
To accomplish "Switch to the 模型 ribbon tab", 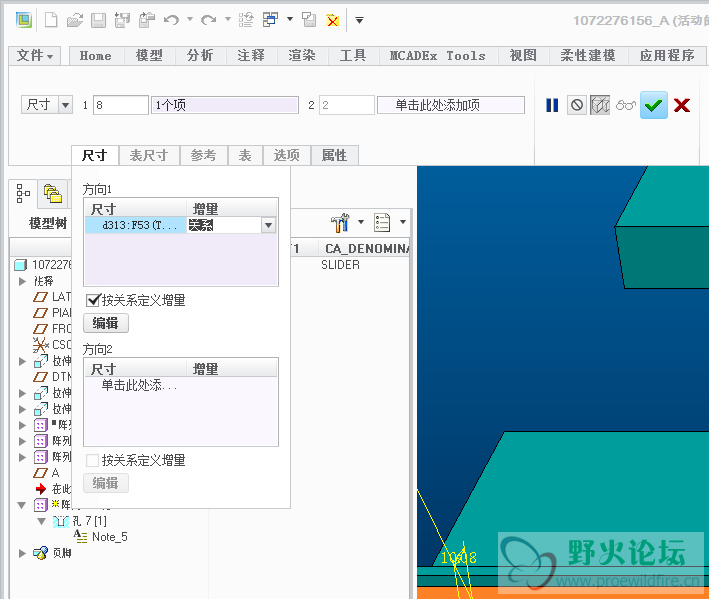I will pos(149,56).
